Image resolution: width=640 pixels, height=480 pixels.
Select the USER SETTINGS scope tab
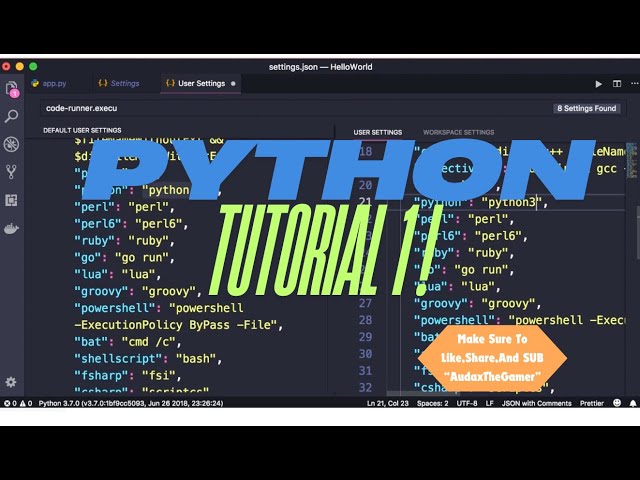[x=378, y=132]
